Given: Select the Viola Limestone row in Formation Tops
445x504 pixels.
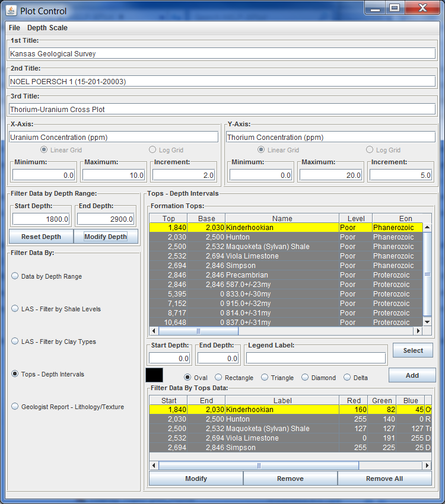Looking at the screenshot, I should [x=286, y=256].
